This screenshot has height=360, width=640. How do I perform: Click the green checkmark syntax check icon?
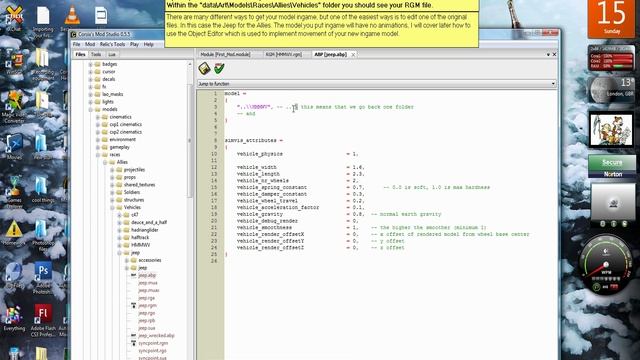(x=219, y=69)
